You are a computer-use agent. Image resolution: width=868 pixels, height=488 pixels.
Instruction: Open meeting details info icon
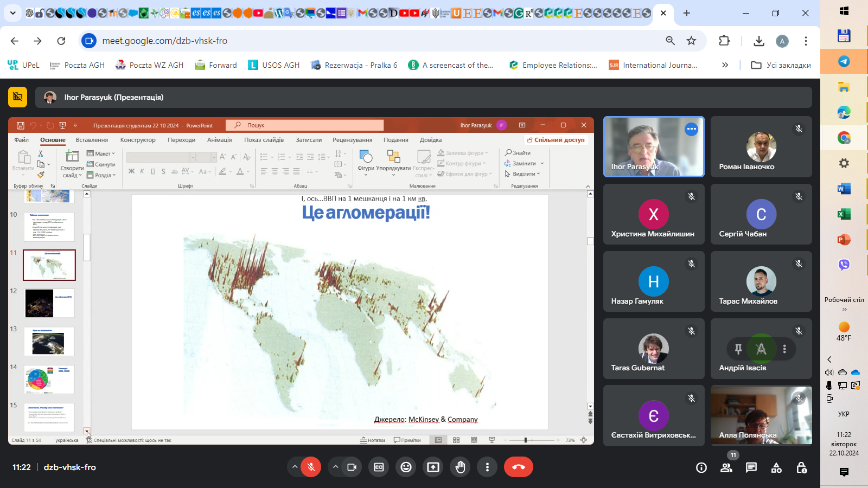[701, 467]
